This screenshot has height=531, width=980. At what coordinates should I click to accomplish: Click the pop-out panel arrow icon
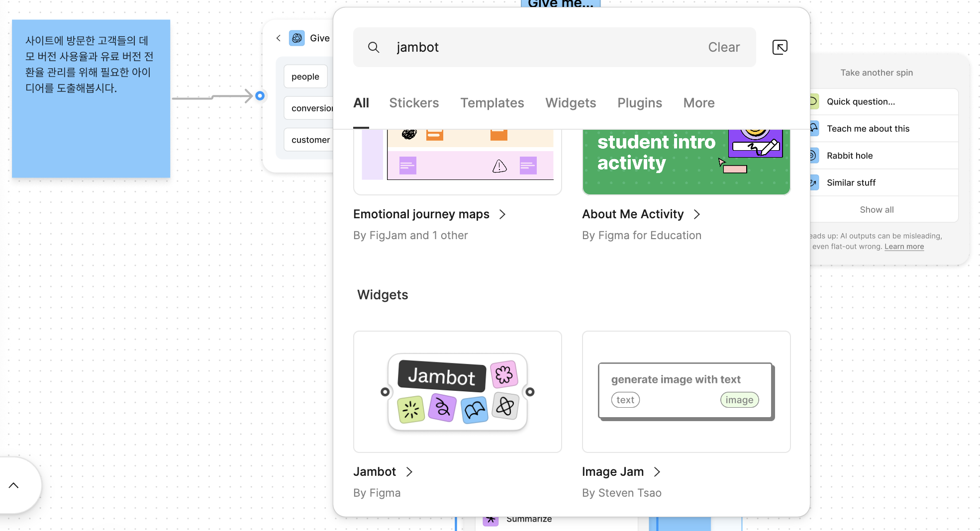(x=780, y=47)
